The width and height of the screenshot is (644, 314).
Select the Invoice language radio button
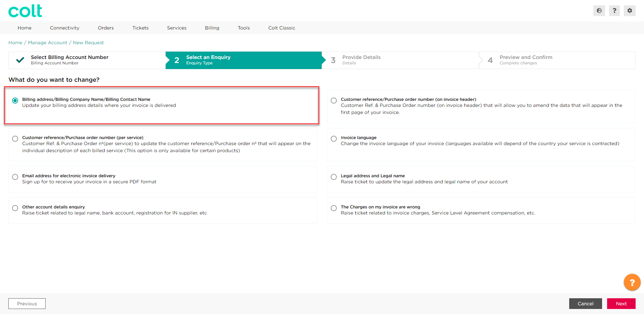(334, 139)
